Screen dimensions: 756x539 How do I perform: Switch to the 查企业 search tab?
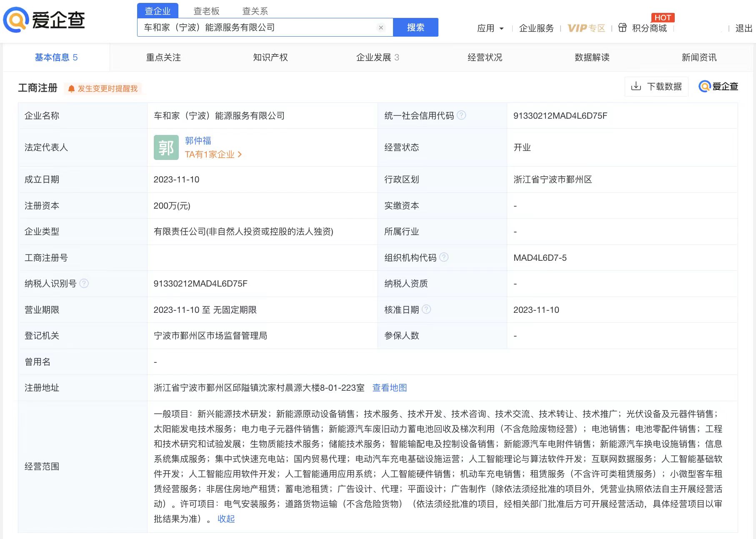tap(158, 11)
